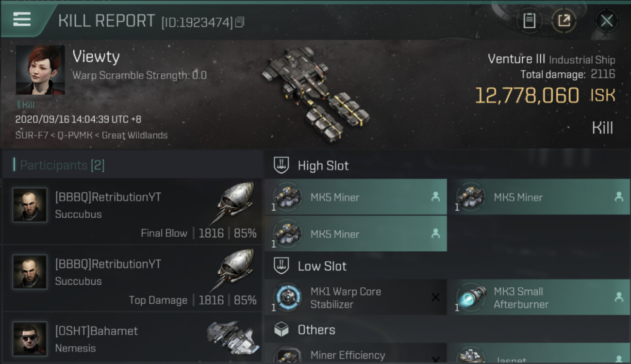Click the Bahamet pilot portrait
The width and height of the screenshot is (631, 364).
coord(30,339)
